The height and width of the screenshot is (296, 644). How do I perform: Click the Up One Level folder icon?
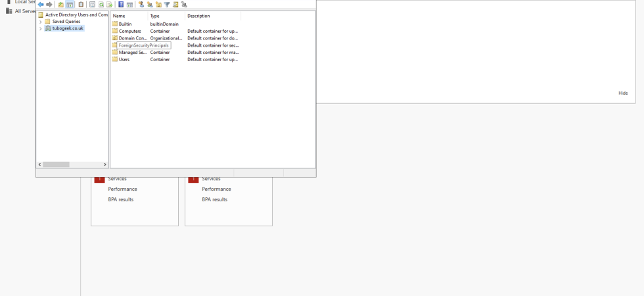pos(60,5)
